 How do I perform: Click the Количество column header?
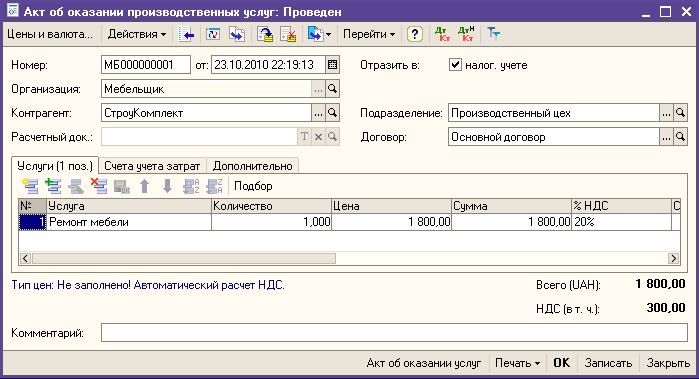(271, 206)
